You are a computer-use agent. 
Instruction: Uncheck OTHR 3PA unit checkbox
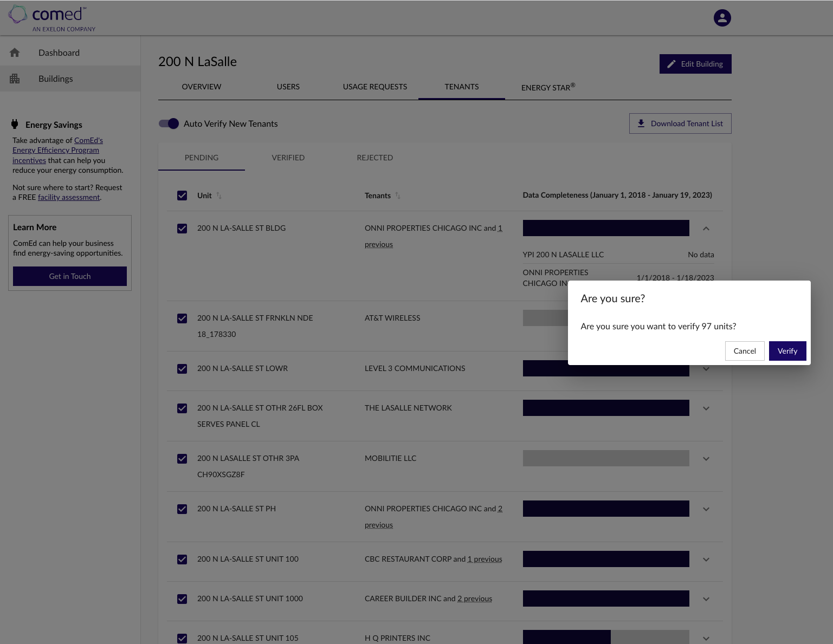pyautogui.click(x=182, y=459)
